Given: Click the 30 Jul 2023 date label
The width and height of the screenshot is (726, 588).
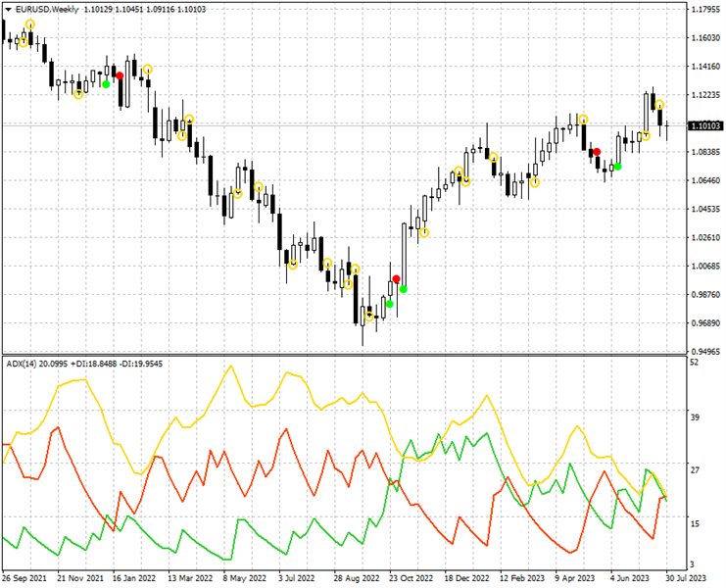Looking at the screenshot, I should click(x=685, y=578).
